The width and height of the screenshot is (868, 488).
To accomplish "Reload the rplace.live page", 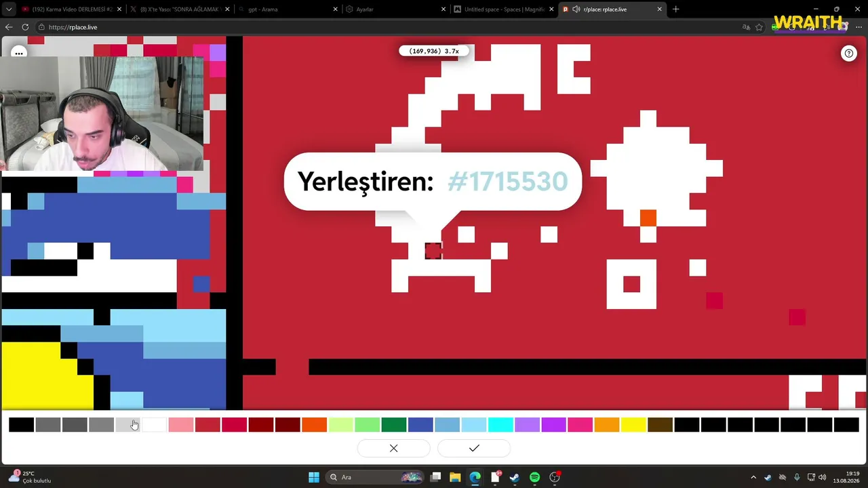I will 25,27.
